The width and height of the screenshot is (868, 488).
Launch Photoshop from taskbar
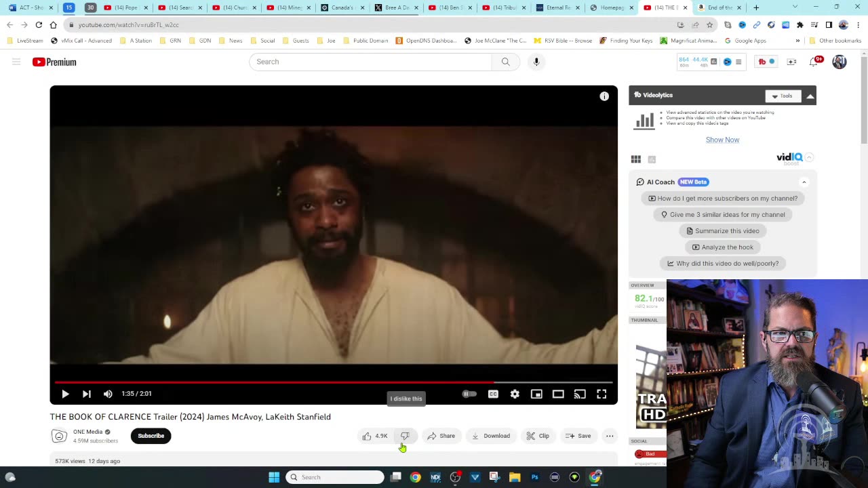tap(535, 477)
